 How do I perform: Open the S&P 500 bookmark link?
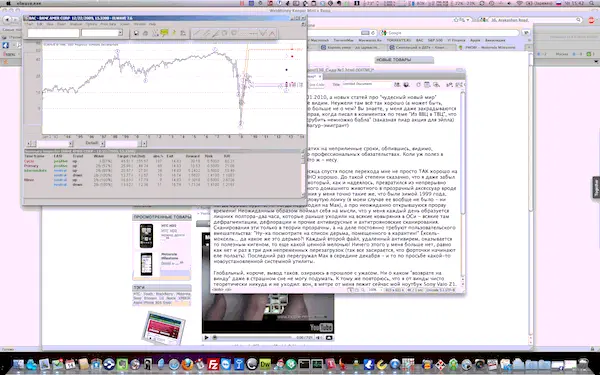click(435, 40)
